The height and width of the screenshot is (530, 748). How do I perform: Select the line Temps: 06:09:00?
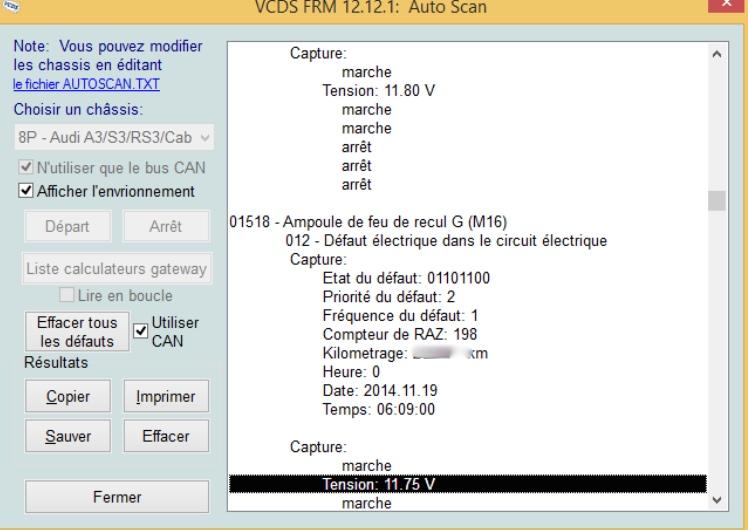pos(378,409)
